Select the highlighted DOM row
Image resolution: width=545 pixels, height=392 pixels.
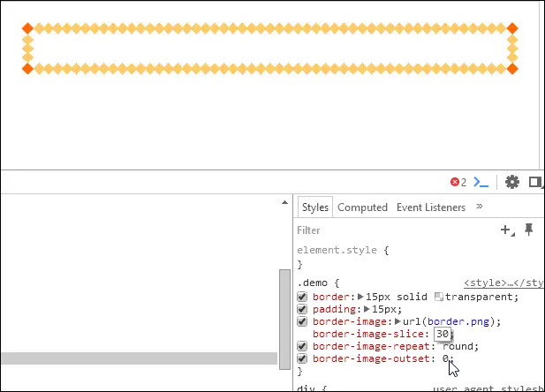pos(139,358)
